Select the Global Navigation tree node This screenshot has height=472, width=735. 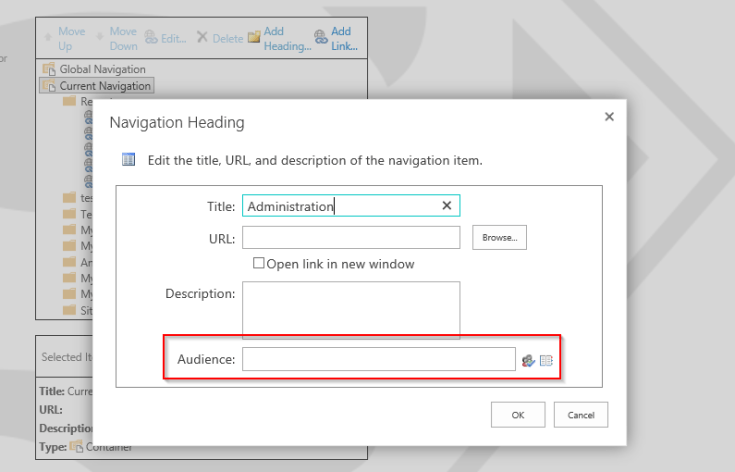tap(102, 69)
